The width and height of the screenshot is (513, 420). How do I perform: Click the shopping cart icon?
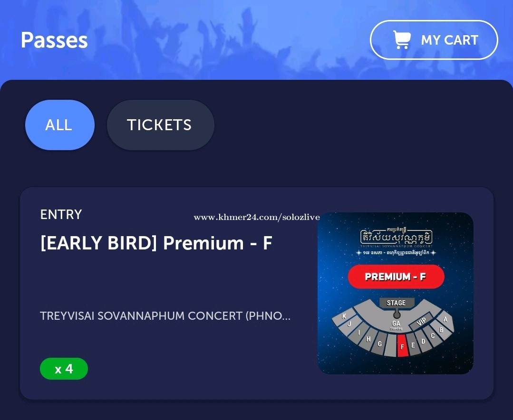402,40
